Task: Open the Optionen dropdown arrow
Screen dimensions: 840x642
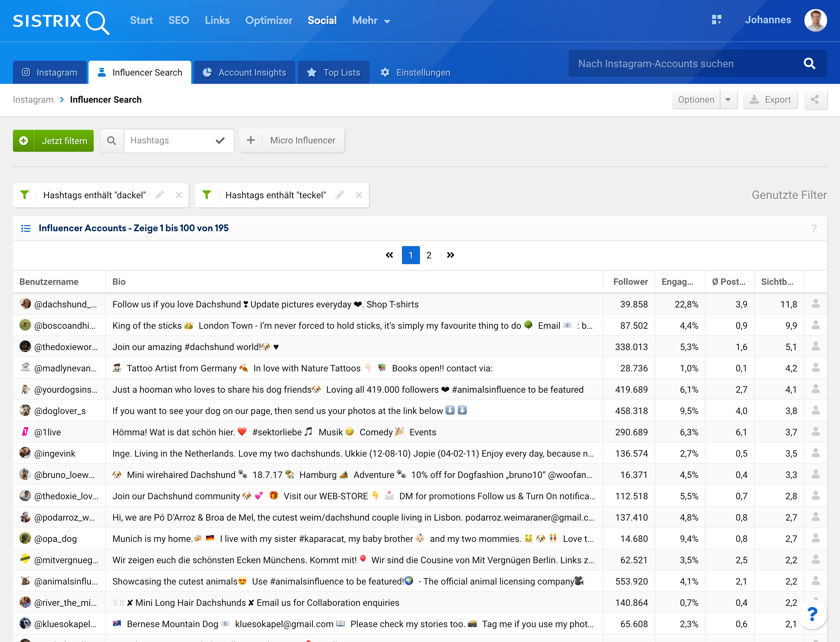Action: click(728, 100)
